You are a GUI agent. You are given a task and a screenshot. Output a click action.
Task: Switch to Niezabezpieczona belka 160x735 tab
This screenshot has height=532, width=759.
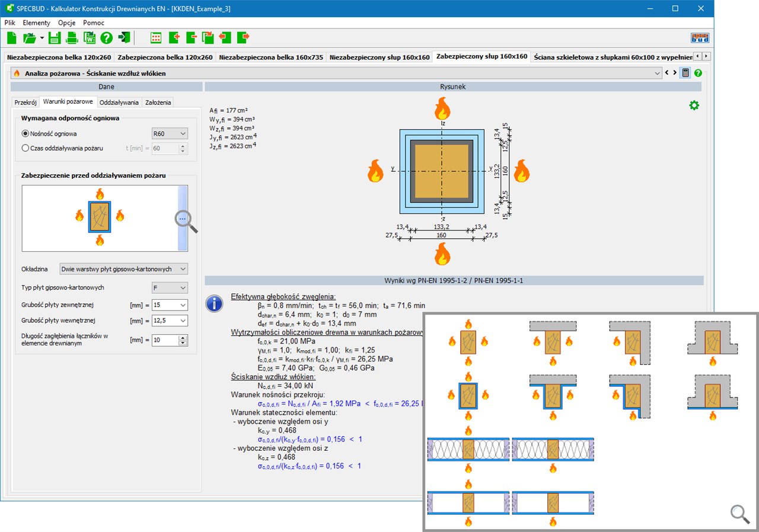click(270, 57)
